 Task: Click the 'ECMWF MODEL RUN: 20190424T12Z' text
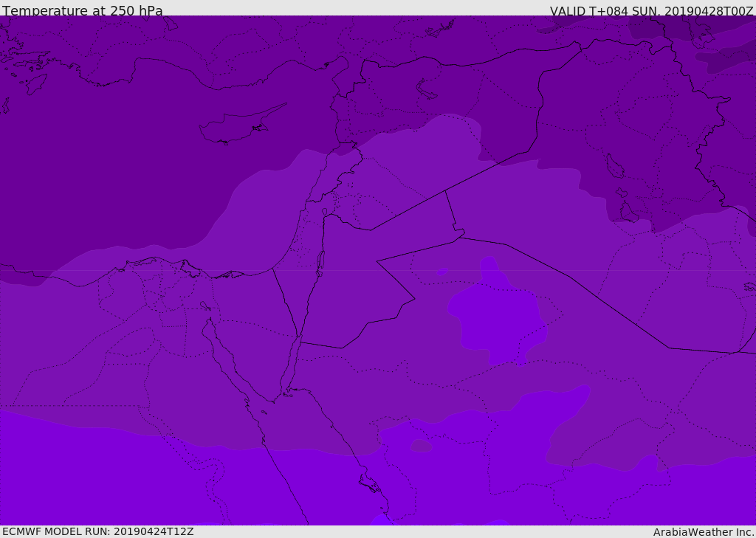[98, 531]
